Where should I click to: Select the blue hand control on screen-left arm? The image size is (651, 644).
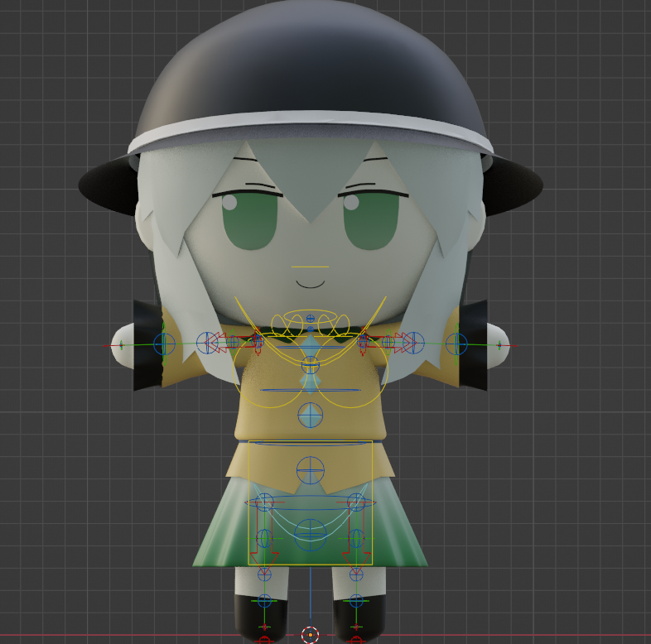tap(165, 344)
